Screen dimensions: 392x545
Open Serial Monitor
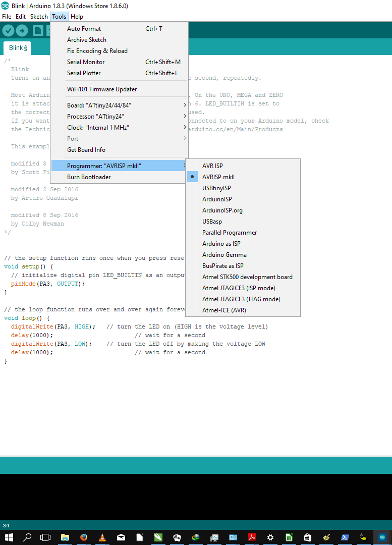pyautogui.click(x=120, y=62)
